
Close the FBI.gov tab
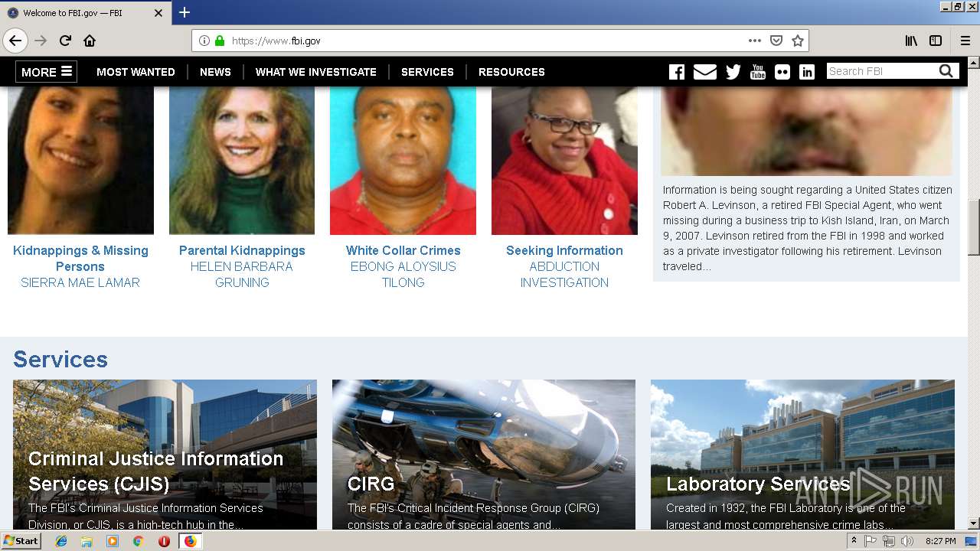158,13
